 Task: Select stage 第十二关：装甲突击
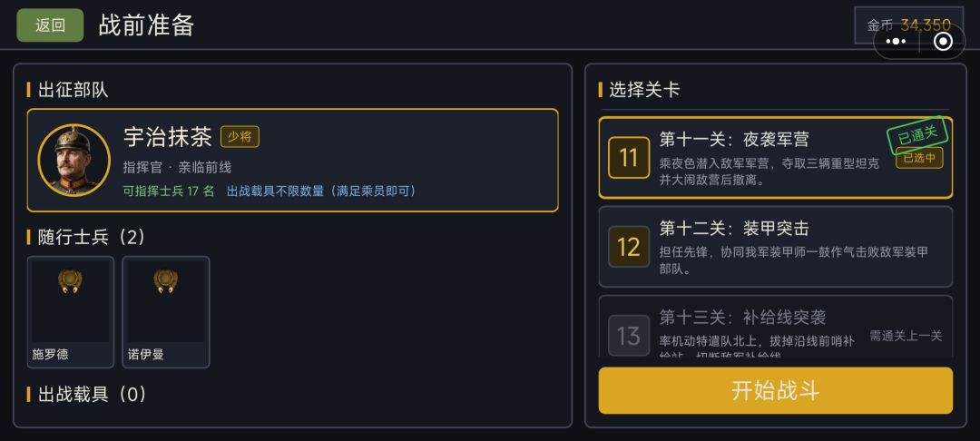(x=776, y=247)
